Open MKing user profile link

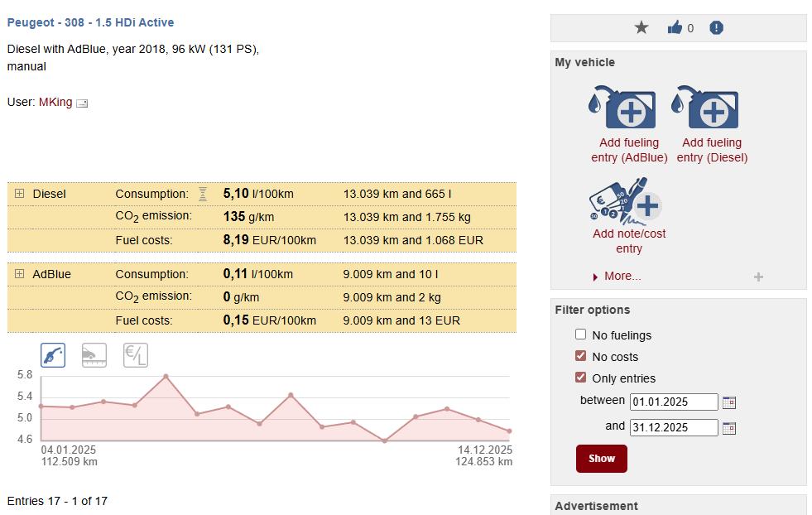tap(55, 102)
